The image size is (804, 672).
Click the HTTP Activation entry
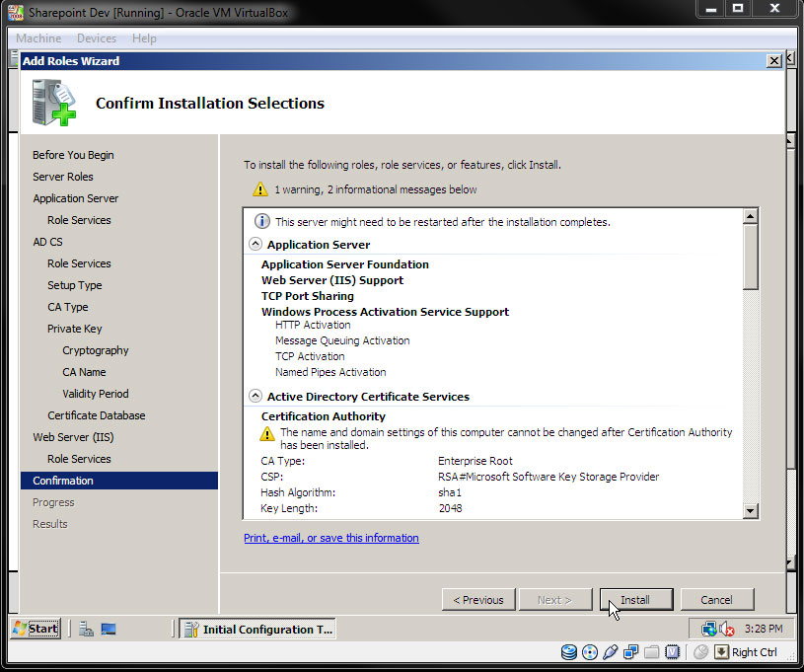click(313, 325)
